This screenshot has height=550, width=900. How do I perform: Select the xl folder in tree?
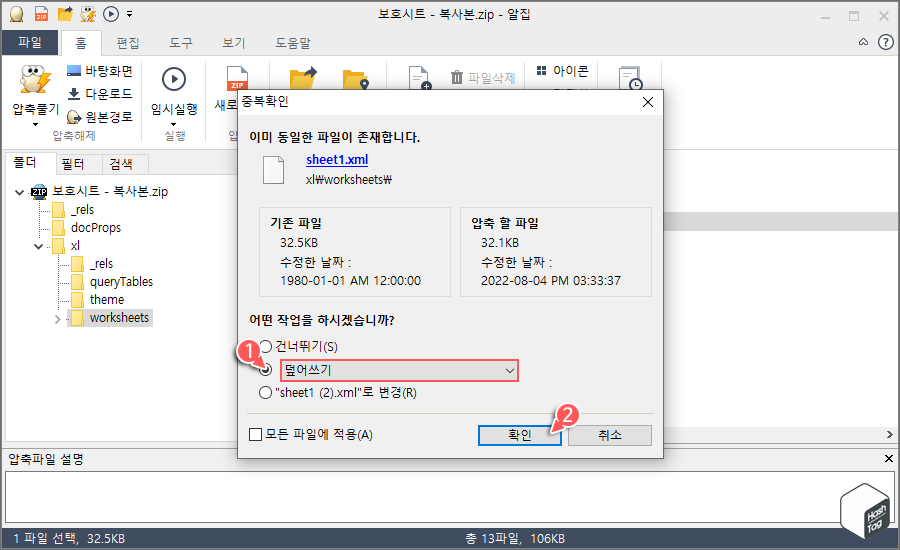click(x=75, y=246)
